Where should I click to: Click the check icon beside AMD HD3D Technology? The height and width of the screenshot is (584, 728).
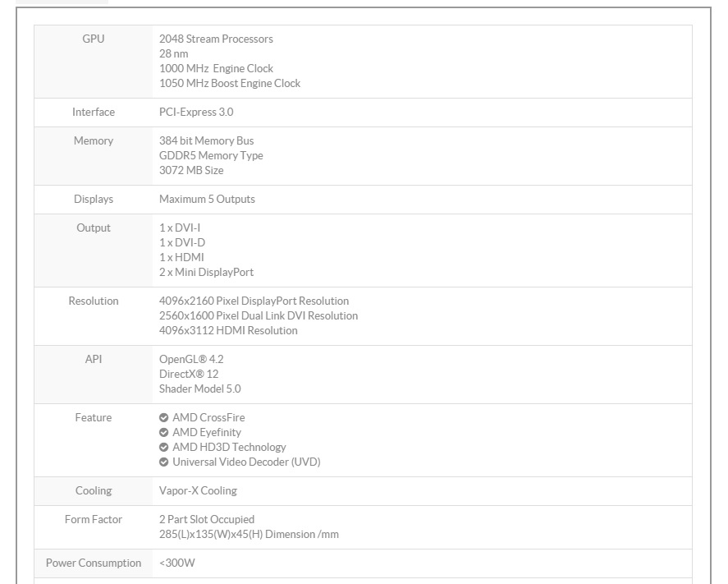point(164,448)
